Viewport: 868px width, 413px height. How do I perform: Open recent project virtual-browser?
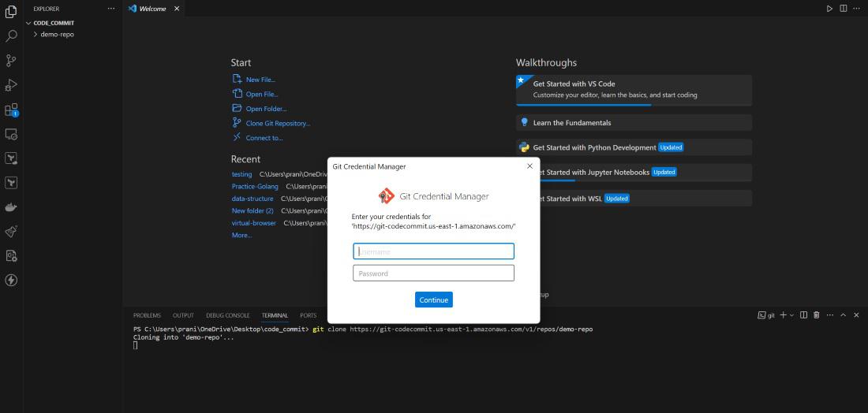pyautogui.click(x=254, y=223)
